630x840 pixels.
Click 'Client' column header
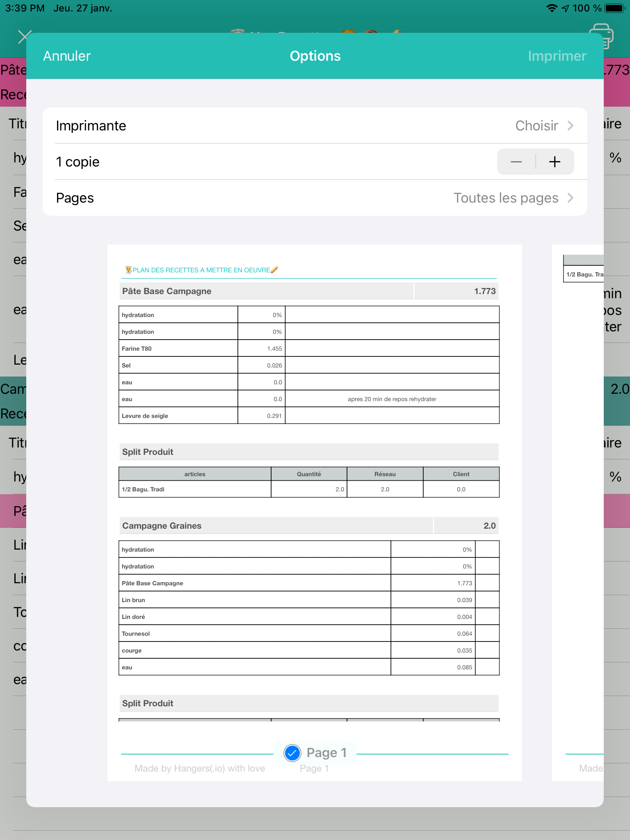pyautogui.click(x=461, y=474)
